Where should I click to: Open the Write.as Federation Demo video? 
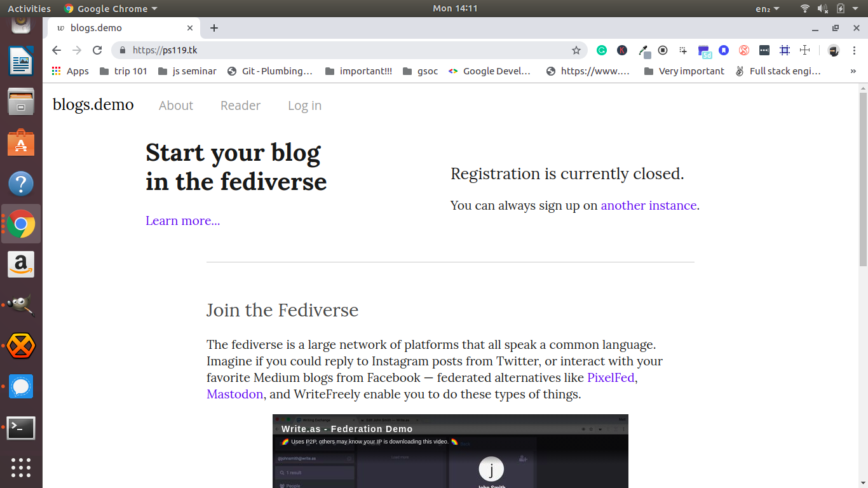point(451,451)
